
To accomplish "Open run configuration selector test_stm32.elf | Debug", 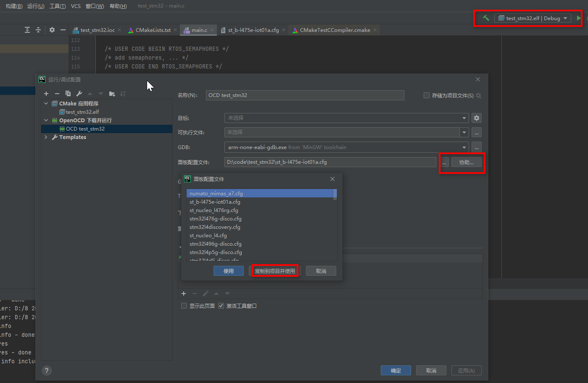I will click(x=533, y=18).
